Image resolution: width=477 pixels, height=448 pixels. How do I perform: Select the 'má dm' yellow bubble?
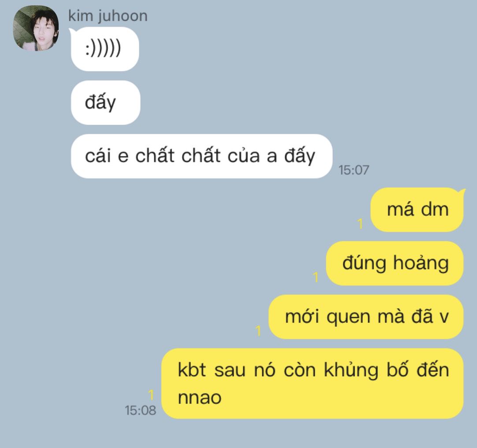[417, 210]
